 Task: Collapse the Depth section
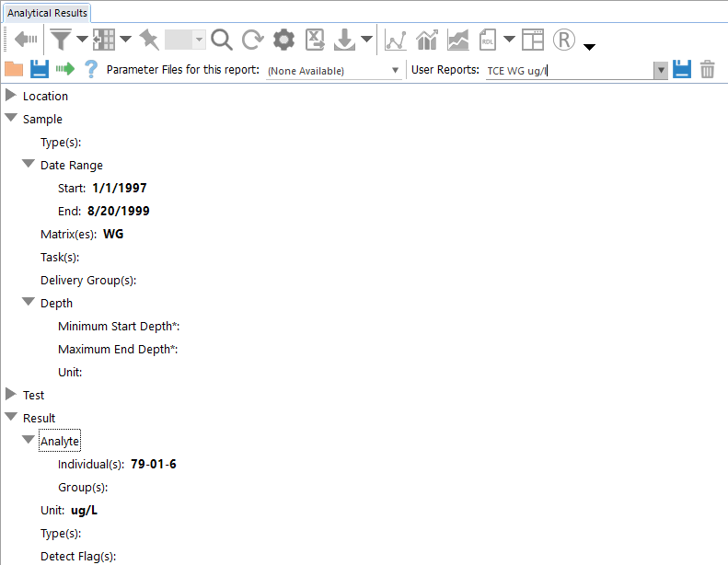(x=29, y=303)
